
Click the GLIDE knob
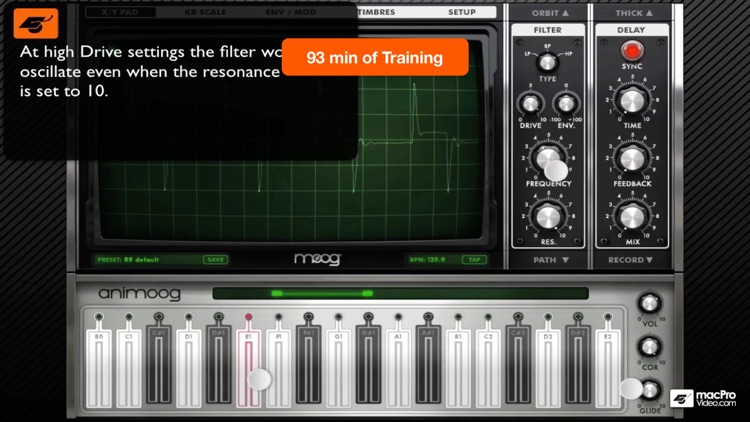[650, 390]
